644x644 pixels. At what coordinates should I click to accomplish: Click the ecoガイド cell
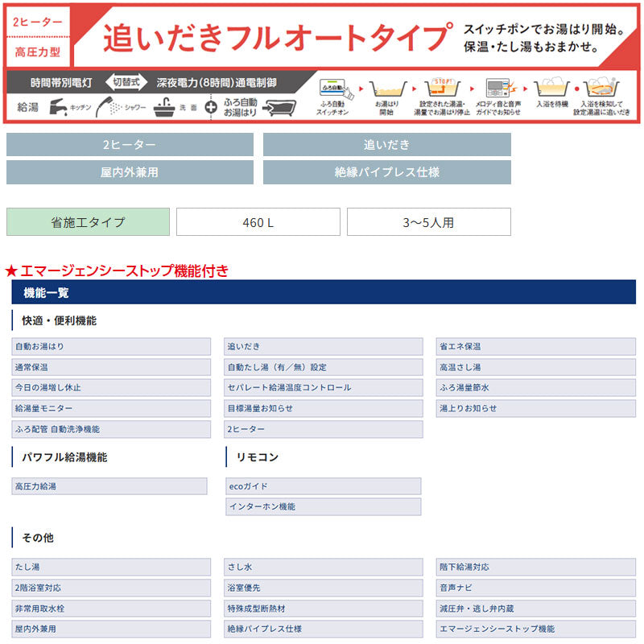point(324,486)
